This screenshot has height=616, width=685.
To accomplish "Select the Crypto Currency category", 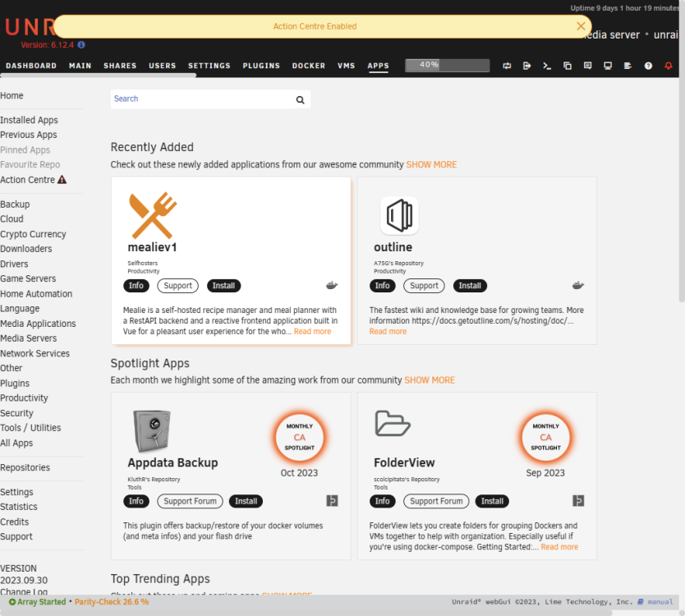I will (33, 234).
